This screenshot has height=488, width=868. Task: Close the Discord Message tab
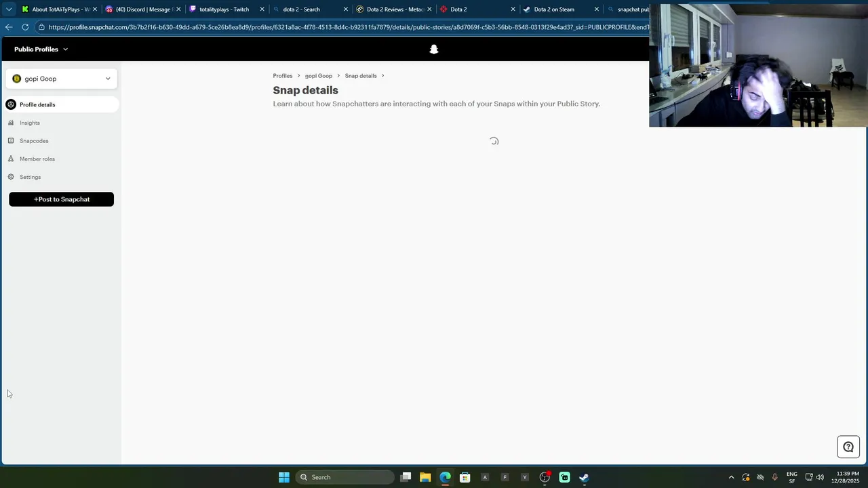178,9
